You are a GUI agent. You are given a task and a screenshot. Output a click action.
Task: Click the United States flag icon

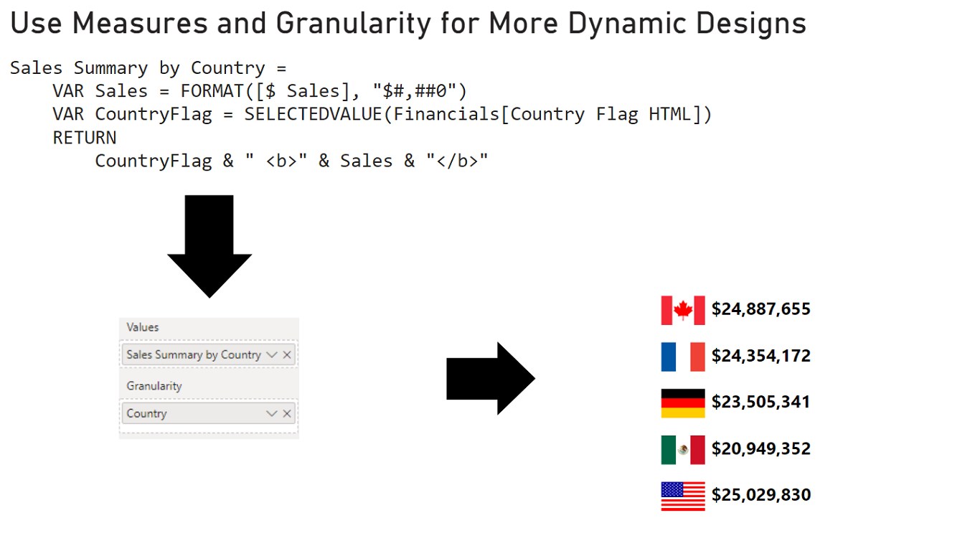click(x=683, y=496)
